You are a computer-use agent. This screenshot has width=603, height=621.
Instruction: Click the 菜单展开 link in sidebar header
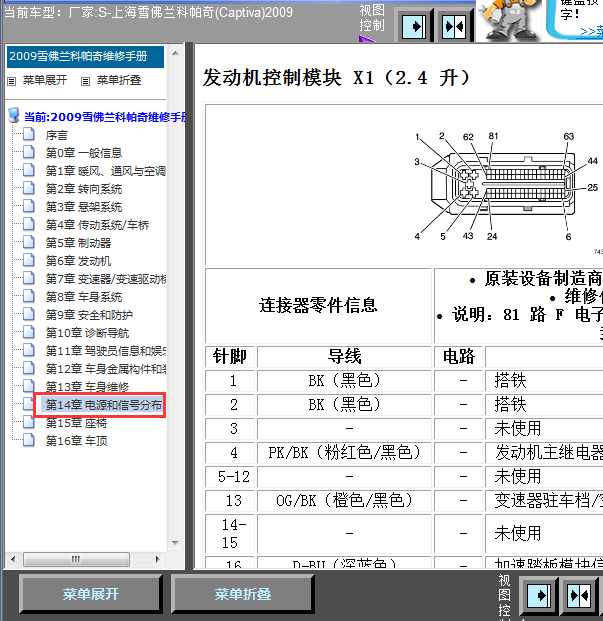pyautogui.click(x=45, y=80)
